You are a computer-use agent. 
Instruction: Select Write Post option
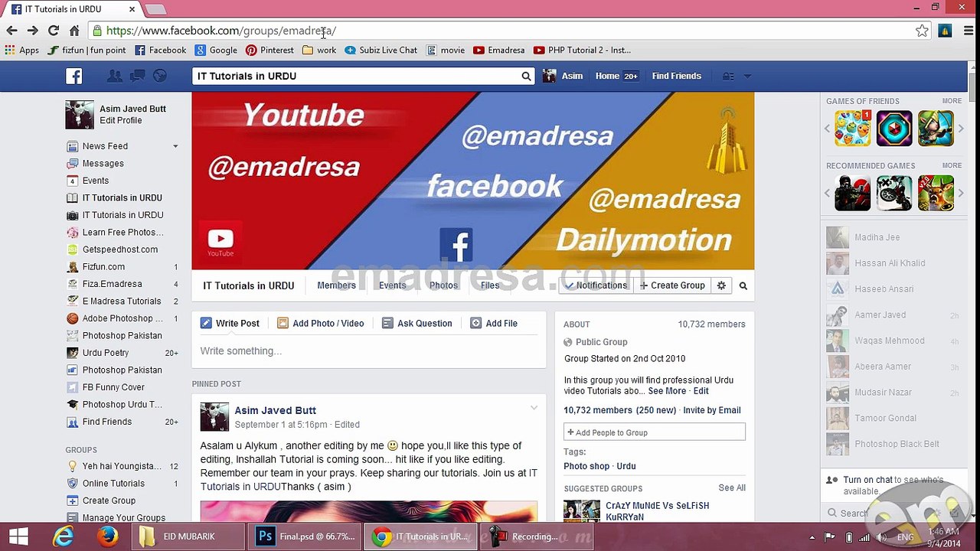click(x=230, y=323)
